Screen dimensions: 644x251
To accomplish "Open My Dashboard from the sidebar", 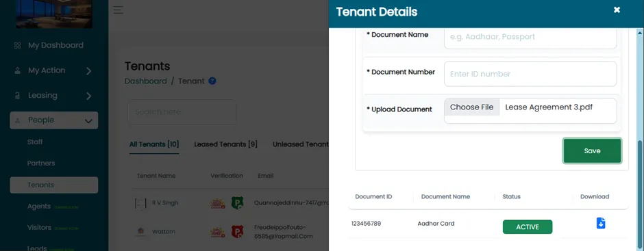I will [55, 45].
